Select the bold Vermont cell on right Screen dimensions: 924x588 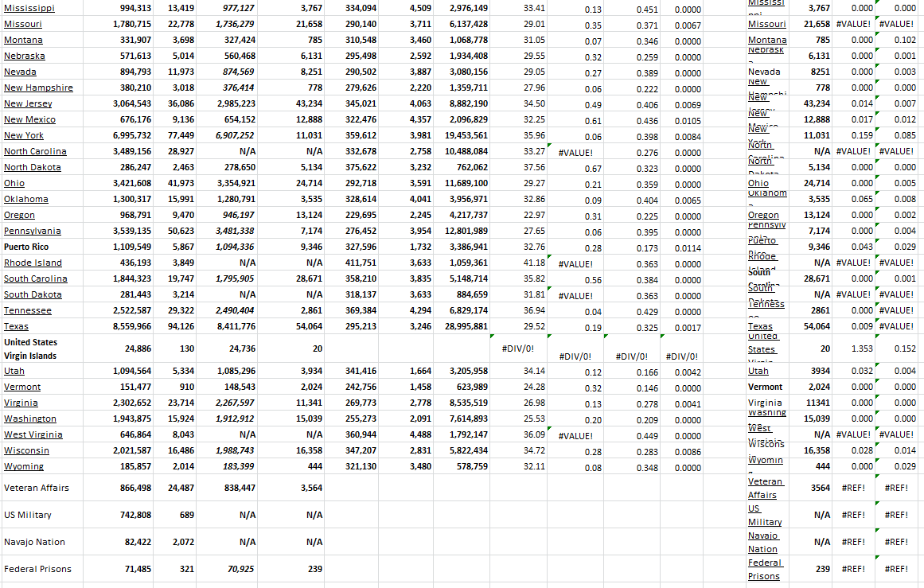pos(765,387)
